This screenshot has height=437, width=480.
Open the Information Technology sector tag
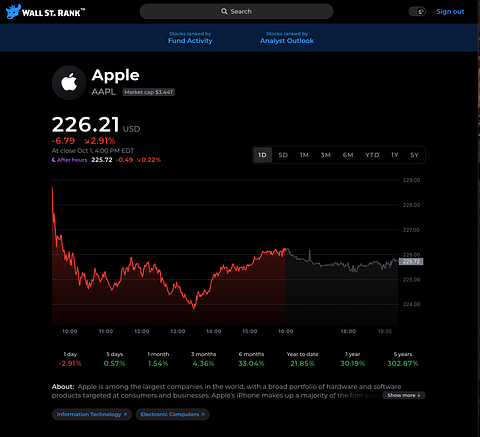pos(92,414)
